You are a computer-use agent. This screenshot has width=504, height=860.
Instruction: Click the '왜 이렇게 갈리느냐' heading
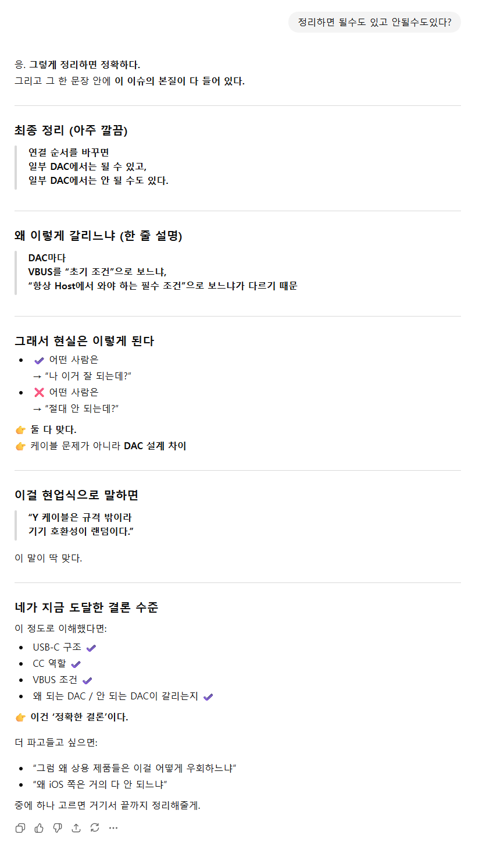click(x=98, y=236)
